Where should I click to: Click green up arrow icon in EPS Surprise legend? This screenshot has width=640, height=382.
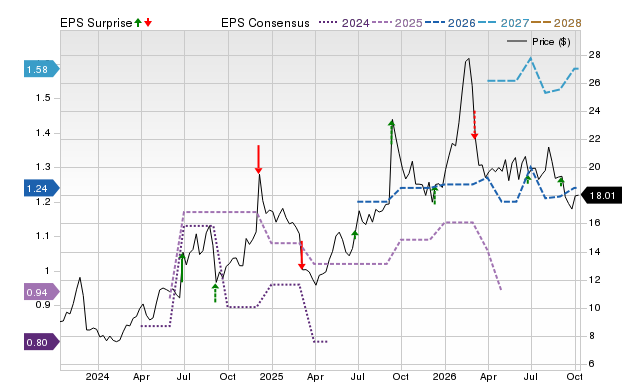click(x=138, y=22)
